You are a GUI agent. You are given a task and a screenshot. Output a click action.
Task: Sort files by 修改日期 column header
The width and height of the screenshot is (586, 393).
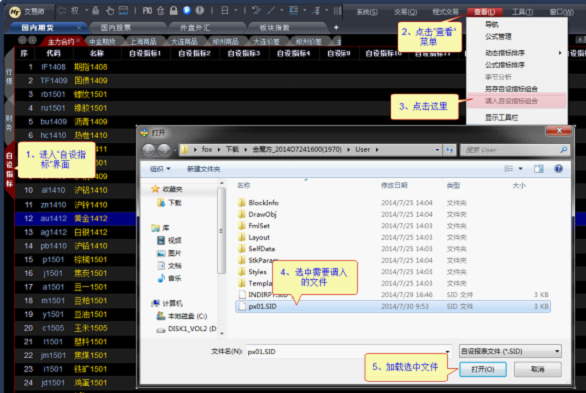(394, 185)
